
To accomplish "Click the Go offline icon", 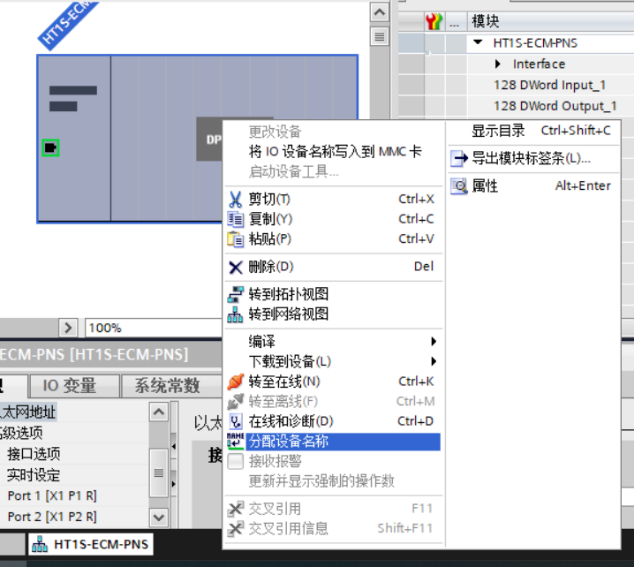I will point(235,402).
